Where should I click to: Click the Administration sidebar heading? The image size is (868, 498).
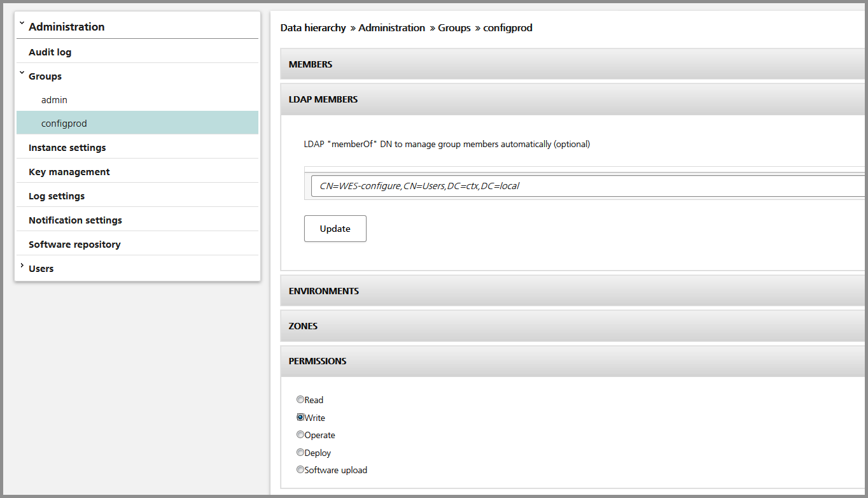click(67, 27)
